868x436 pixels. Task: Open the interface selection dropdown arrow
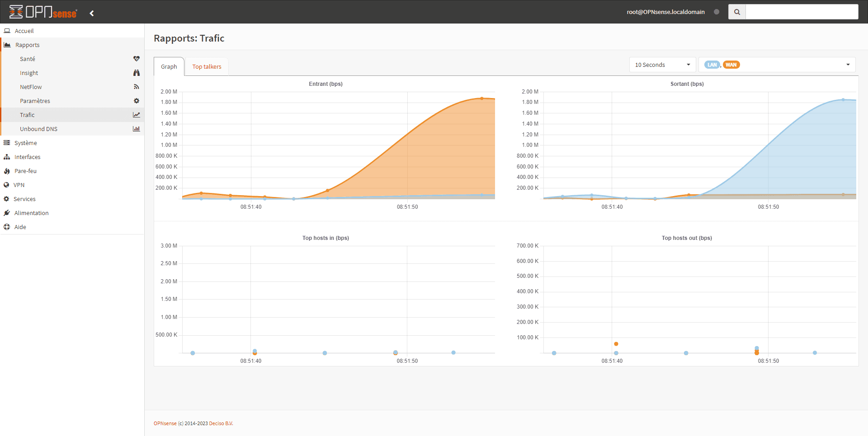tap(848, 65)
